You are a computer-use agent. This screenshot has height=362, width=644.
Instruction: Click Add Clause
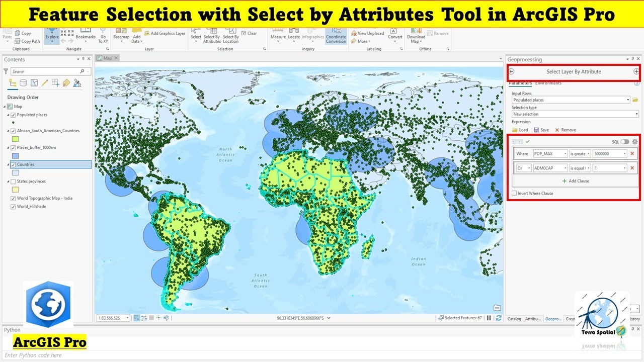pos(576,181)
